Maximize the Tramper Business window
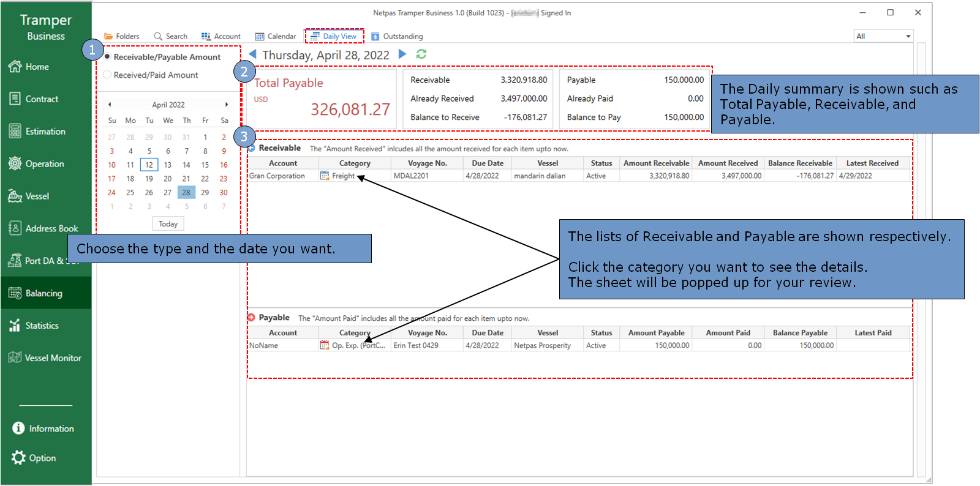This screenshot has width=980, height=486. 891,12
